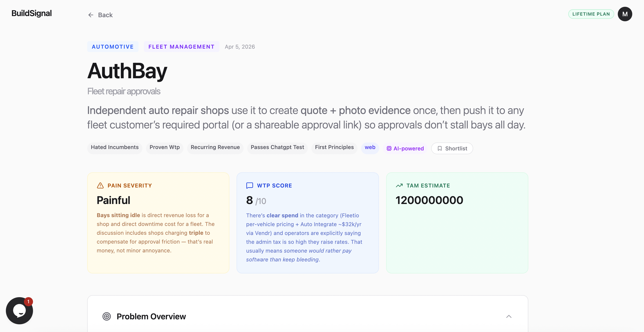Click the back arrow icon
The image size is (644, 332).
(x=91, y=15)
